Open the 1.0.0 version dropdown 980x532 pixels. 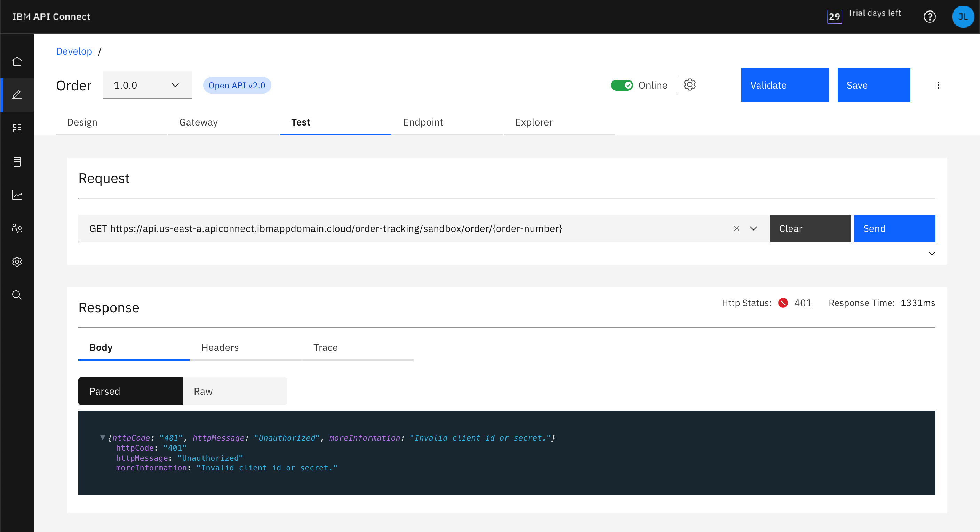(147, 85)
